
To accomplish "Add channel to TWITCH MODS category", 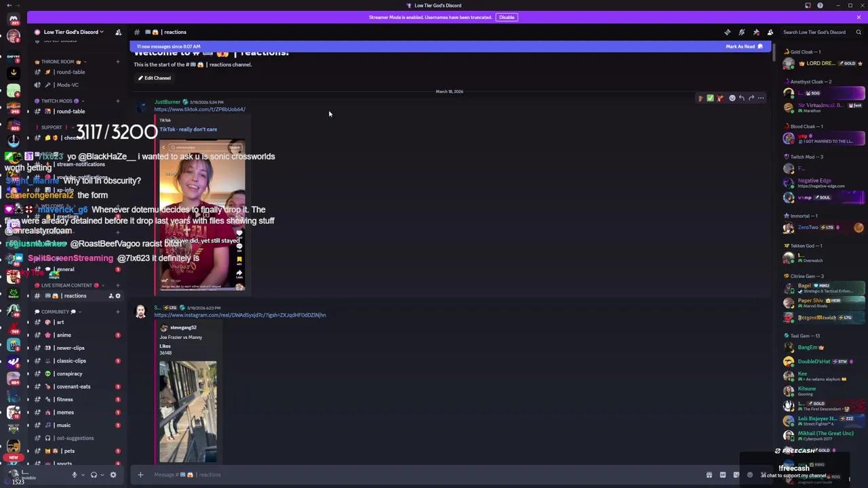I will tap(117, 101).
